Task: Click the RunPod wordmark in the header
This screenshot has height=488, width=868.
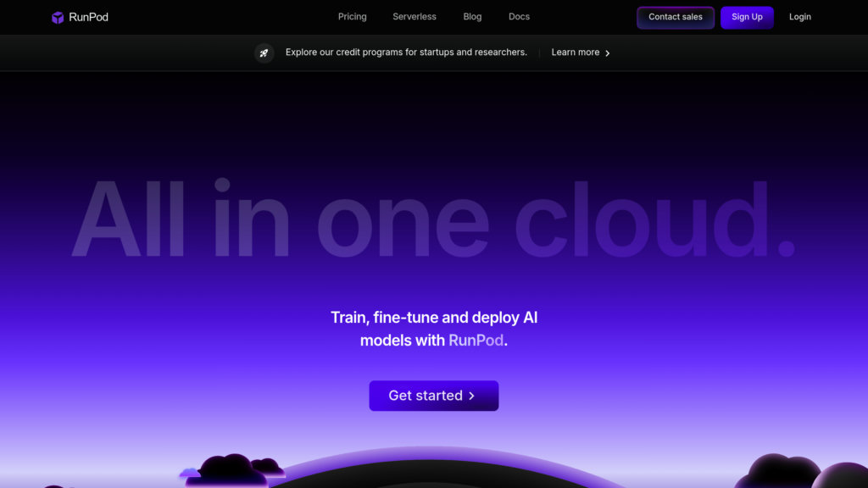Action: [x=89, y=17]
